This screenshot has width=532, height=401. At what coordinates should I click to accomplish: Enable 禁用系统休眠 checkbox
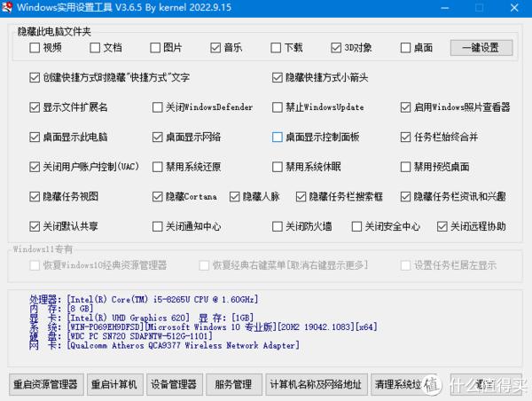tap(278, 167)
